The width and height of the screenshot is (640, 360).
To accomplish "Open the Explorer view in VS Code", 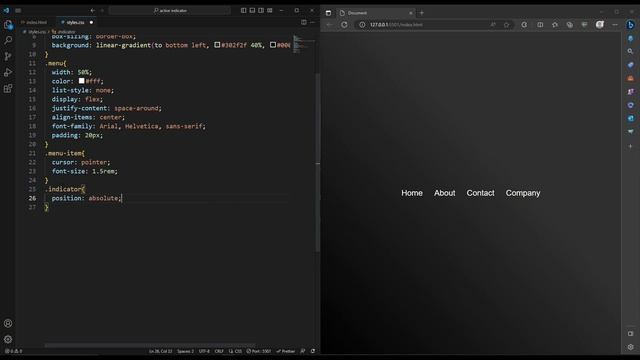I will (8, 24).
